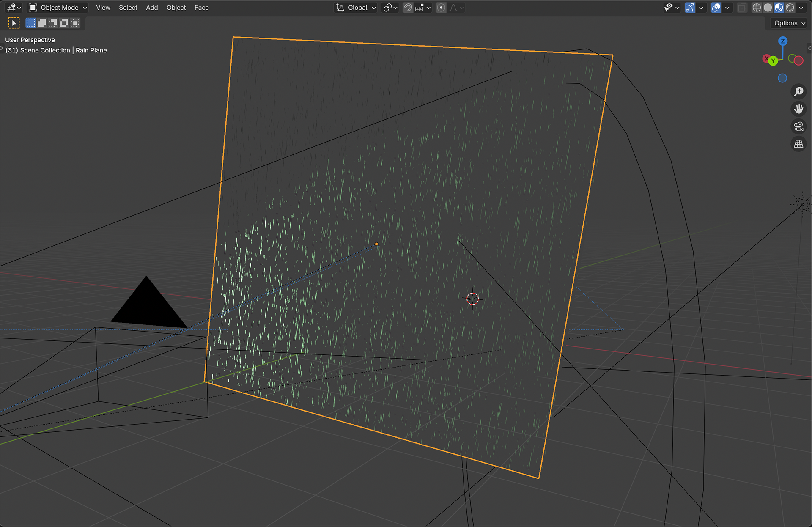
Task: Expand the Options dropdown
Action: click(x=789, y=23)
